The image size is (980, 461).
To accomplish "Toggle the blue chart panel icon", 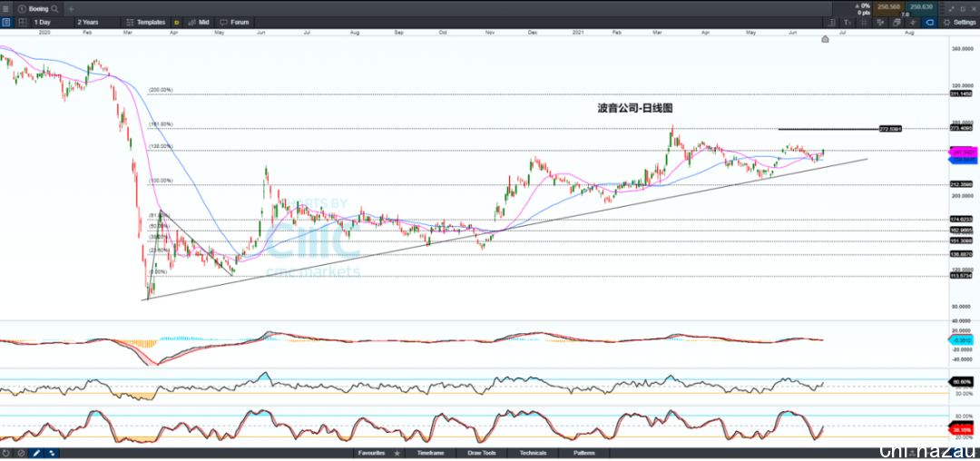I will point(6,23).
